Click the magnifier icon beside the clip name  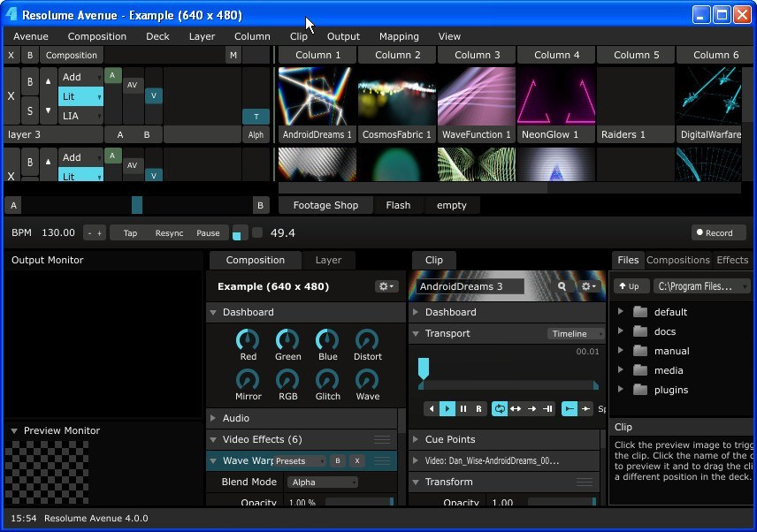[562, 286]
